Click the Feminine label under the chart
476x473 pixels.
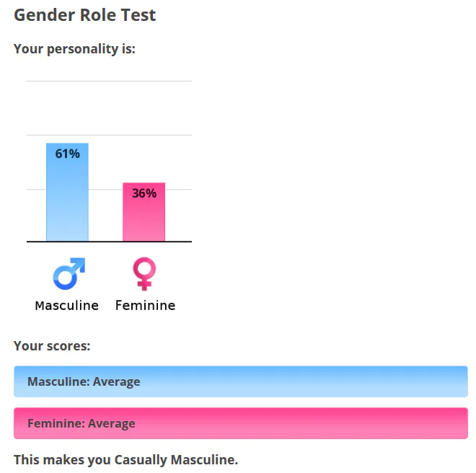point(146,306)
